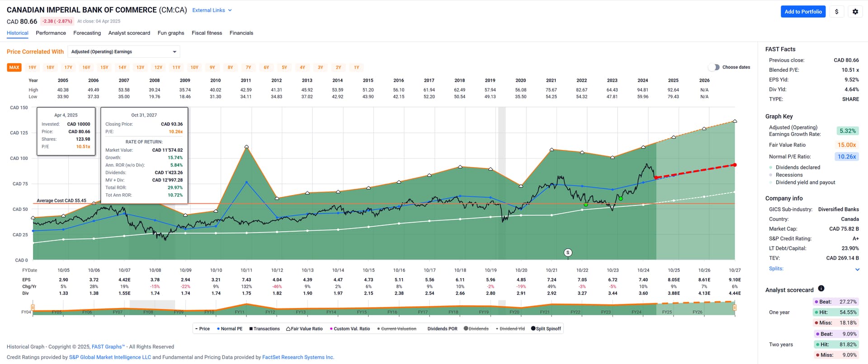Enable the Dividend Yld legend item

tap(510, 329)
